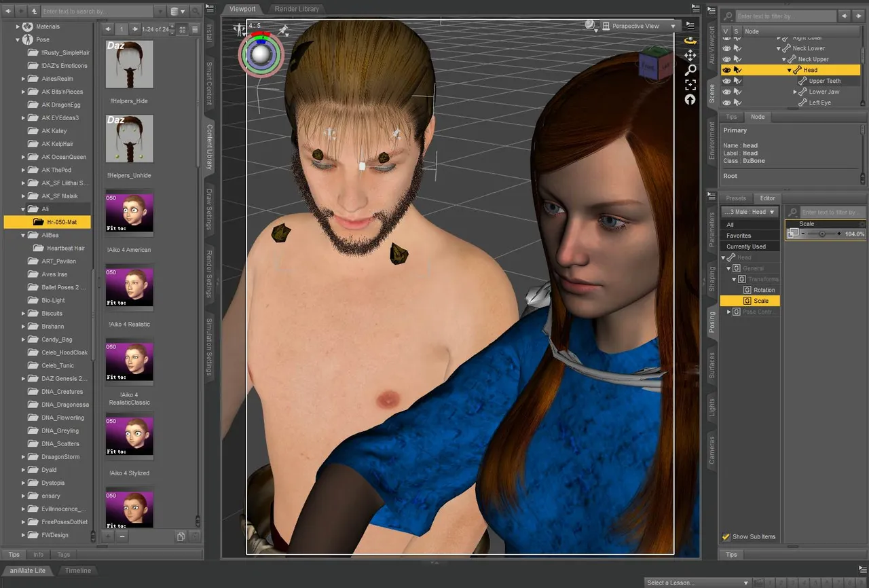The width and height of the screenshot is (869, 588).
Task: Toggle visibility eye for Lower Jaw
Action: (x=726, y=92)
